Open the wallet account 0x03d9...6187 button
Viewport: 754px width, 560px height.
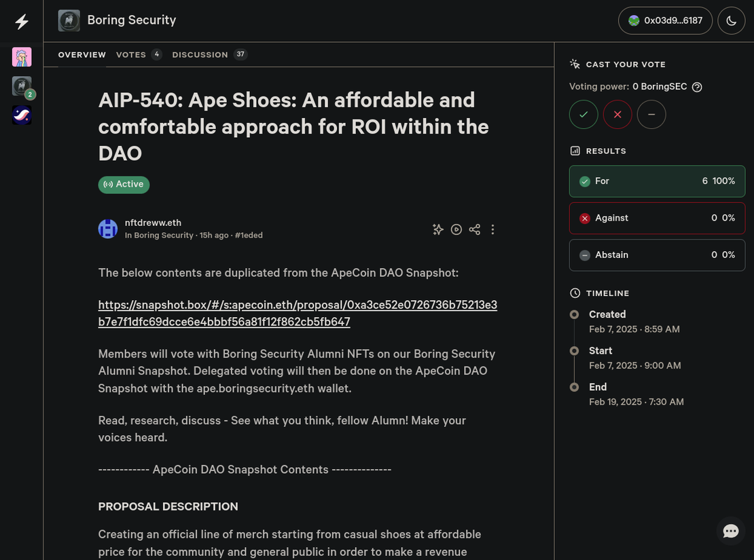pos(665,20)
